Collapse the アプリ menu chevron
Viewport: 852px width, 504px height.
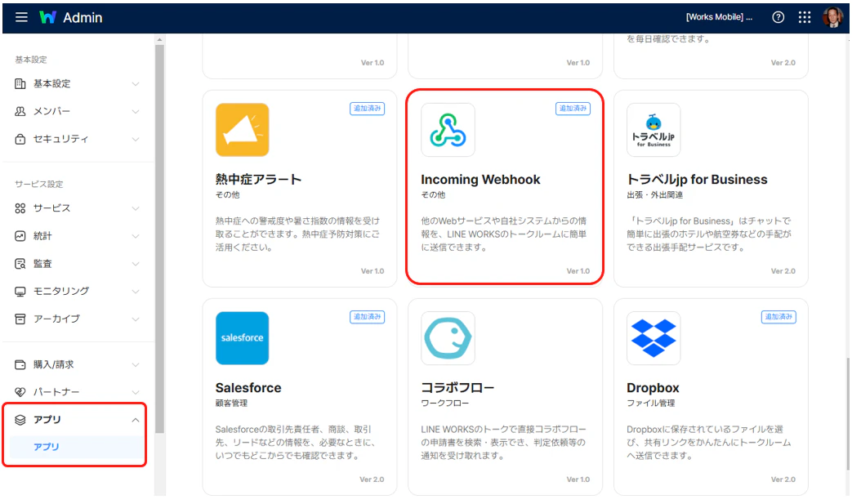(136, 420)
